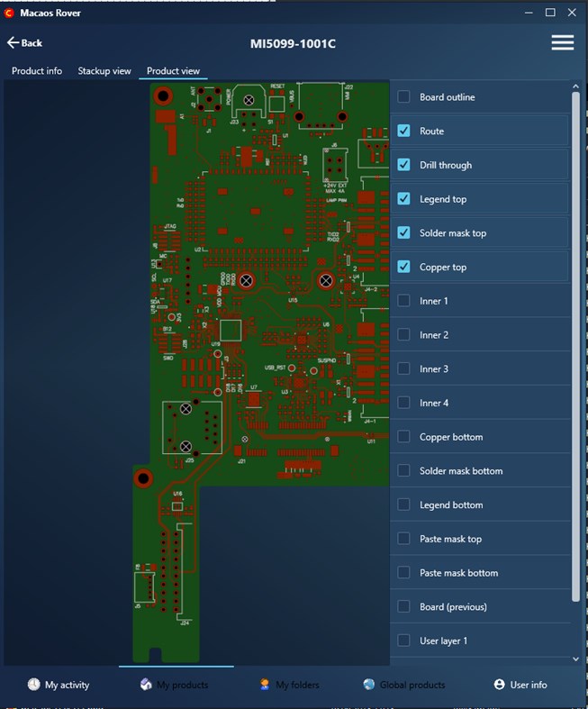
Task: Enable the Board outline checkbox
Action: coord(403,96)
